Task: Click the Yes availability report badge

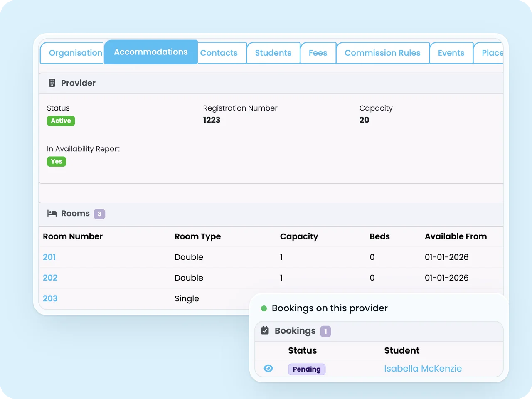Action: (x=57, y=162)
